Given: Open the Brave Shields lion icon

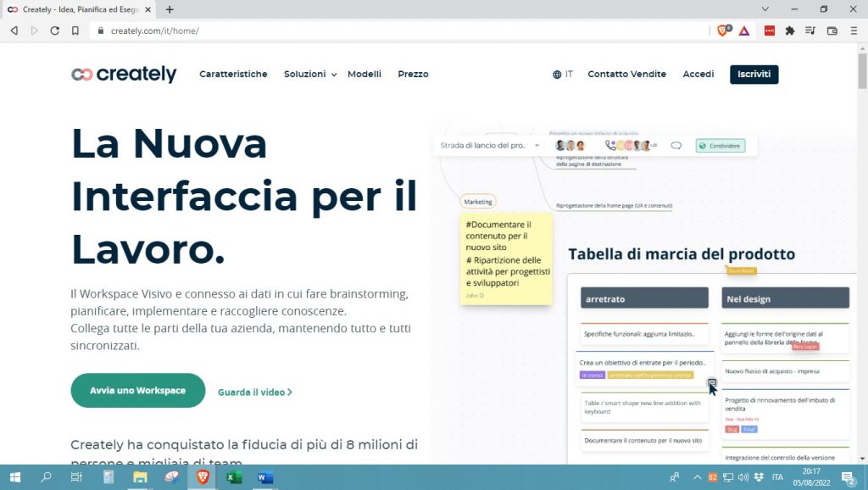Looking at the screenshot, I should point(722,31).
